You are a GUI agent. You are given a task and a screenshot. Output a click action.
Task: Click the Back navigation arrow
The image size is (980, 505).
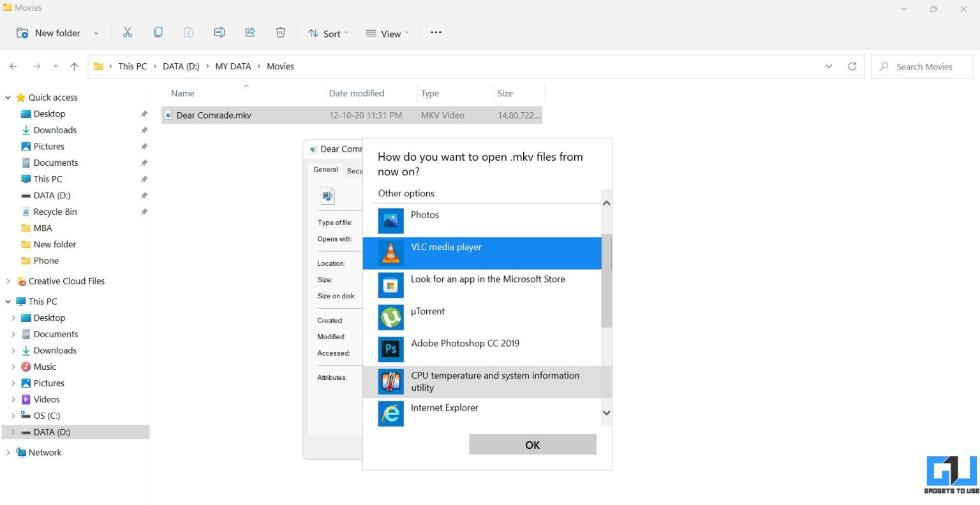coord(13,66)
